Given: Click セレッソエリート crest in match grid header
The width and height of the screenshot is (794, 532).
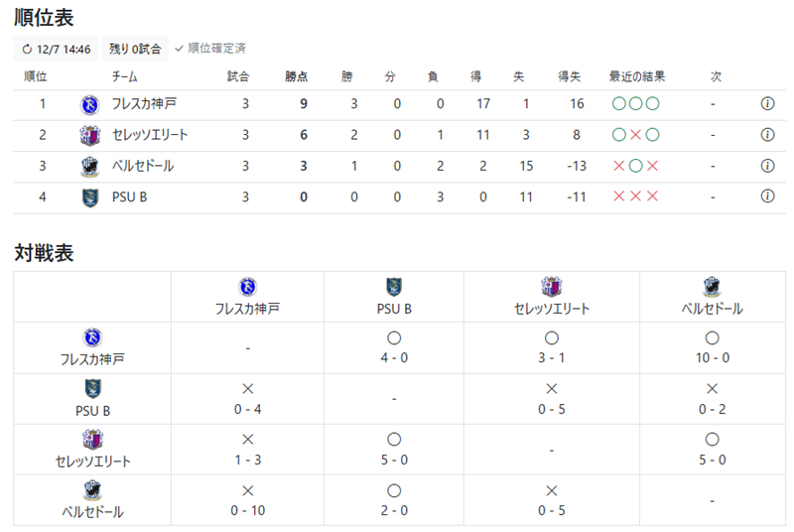Looking at the screenshot, I should click(x=552, y=287).
